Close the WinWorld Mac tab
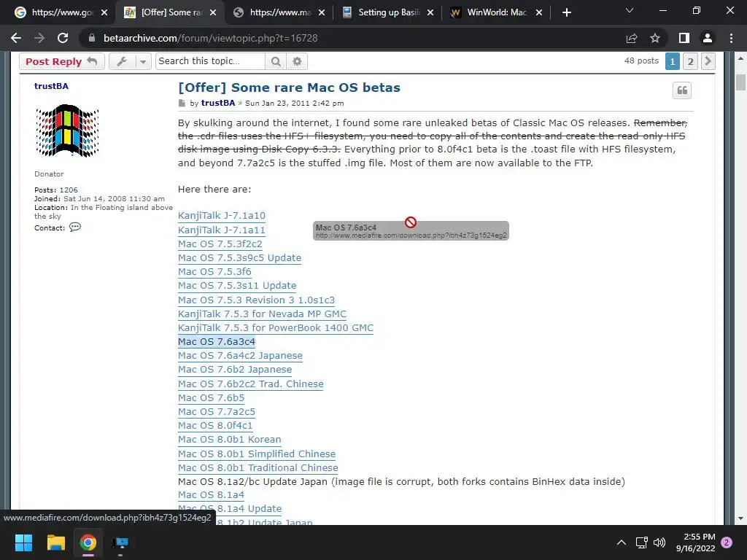Image resolution: width=747 pixels, height=560 pixels. [539, 12]
